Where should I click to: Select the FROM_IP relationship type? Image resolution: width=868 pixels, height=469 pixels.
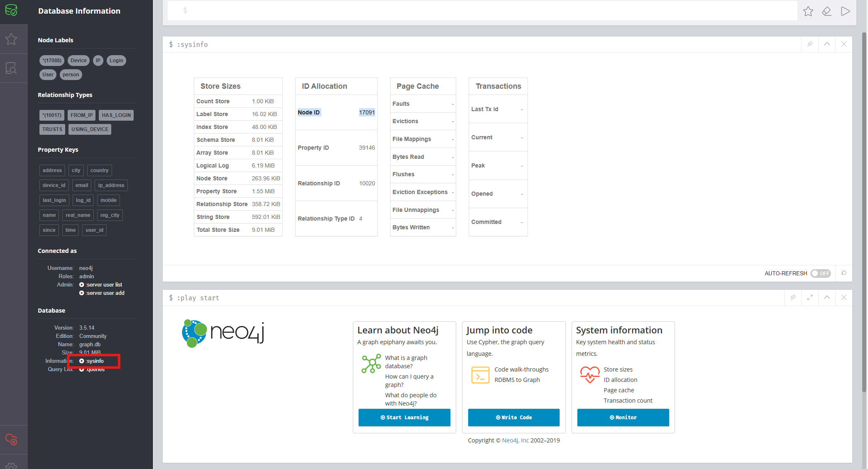[81, 115]
